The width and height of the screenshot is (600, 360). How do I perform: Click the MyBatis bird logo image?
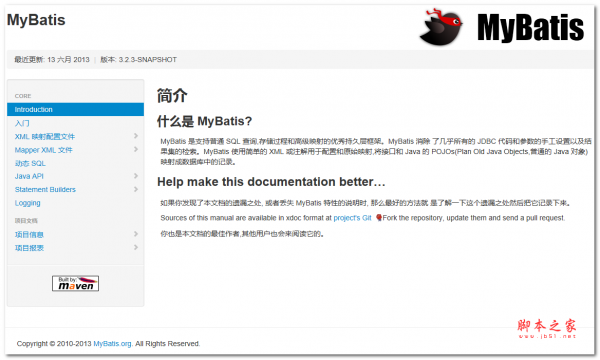pyautogui.click(x=441, y=26)
